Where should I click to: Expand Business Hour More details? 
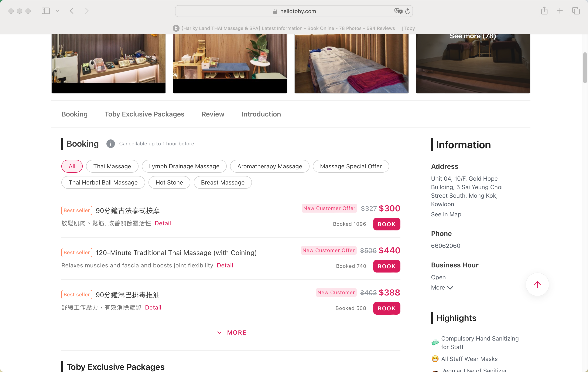(x=442, y=287)
